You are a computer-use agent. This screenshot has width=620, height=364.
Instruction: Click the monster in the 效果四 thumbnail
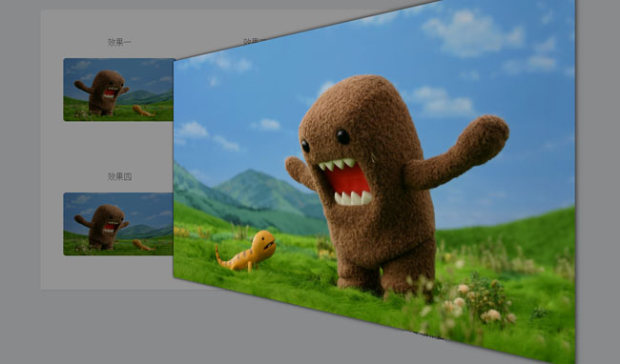coord(103,227)
